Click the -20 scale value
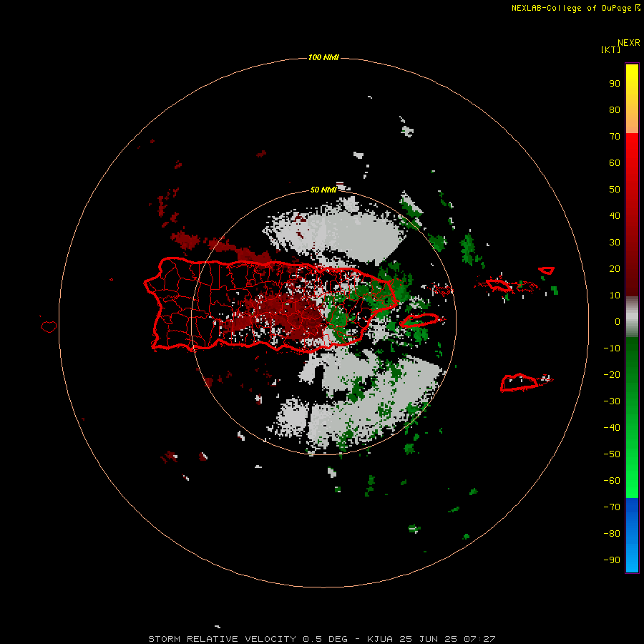Screen dimensions: 644x644 tap(612, 374)
